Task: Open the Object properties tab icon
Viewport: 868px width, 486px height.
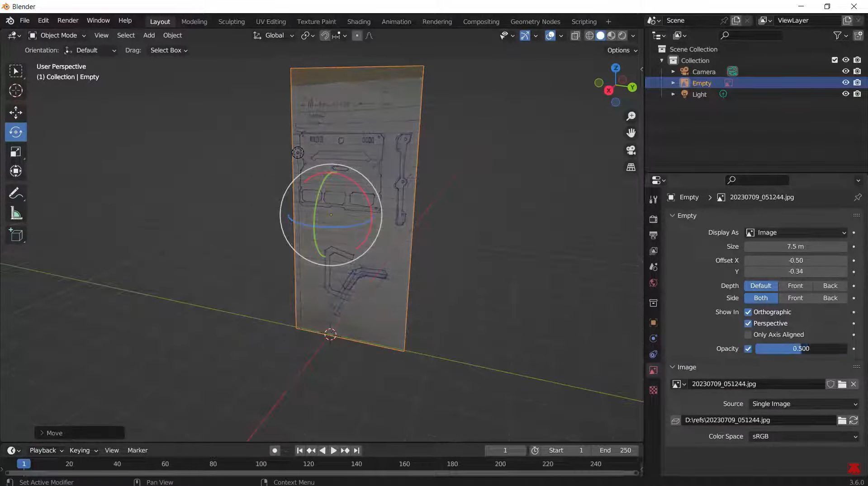Action: tap(653, 322)
